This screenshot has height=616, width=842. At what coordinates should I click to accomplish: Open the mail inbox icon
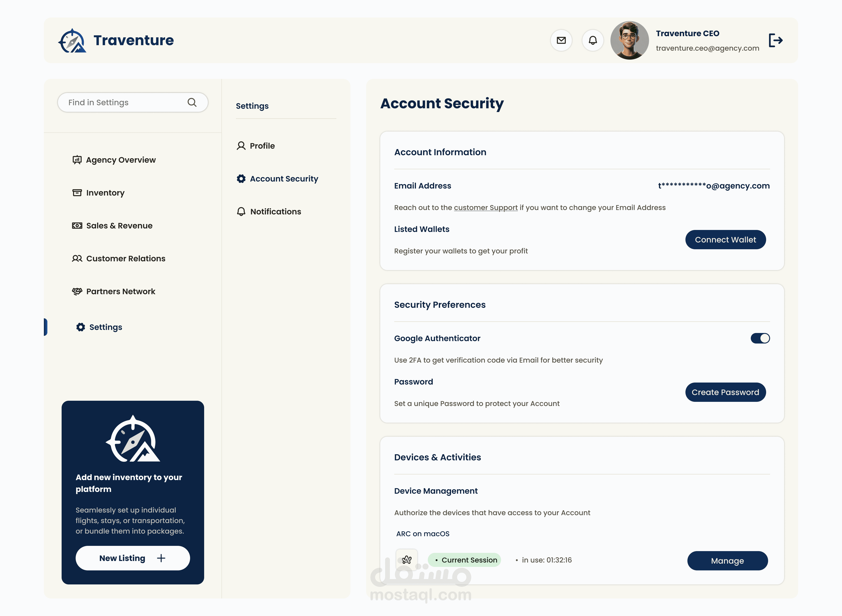561,40
